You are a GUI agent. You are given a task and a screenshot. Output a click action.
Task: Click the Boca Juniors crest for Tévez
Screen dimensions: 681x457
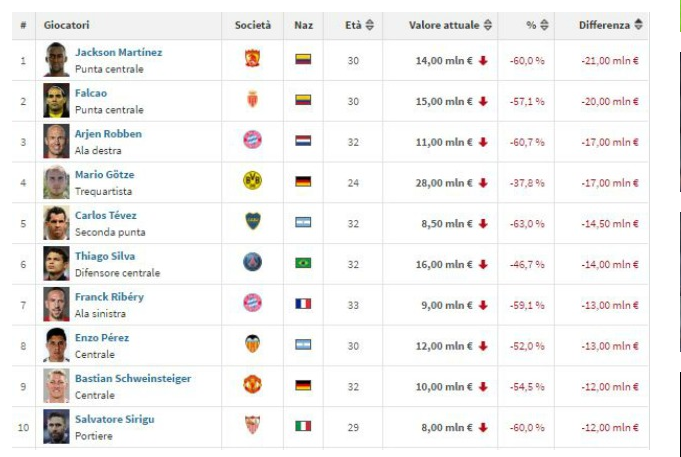pos(252,222)
